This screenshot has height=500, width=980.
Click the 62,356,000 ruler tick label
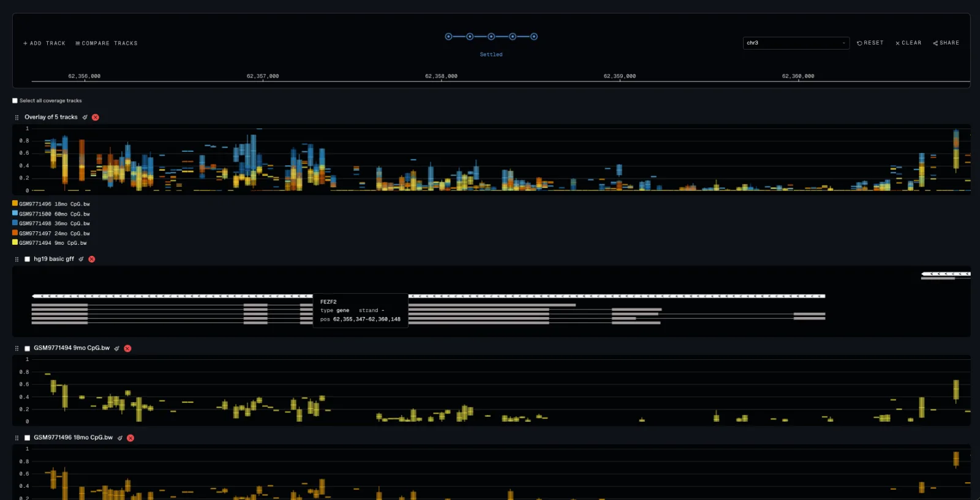[85, 76]
